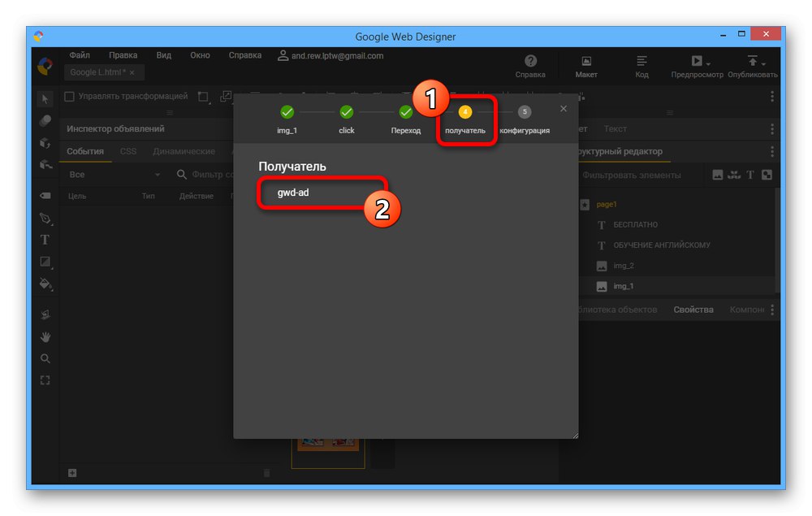Select the Paint bucket fill tool
The image size is (812, 516).
(45, 284)
